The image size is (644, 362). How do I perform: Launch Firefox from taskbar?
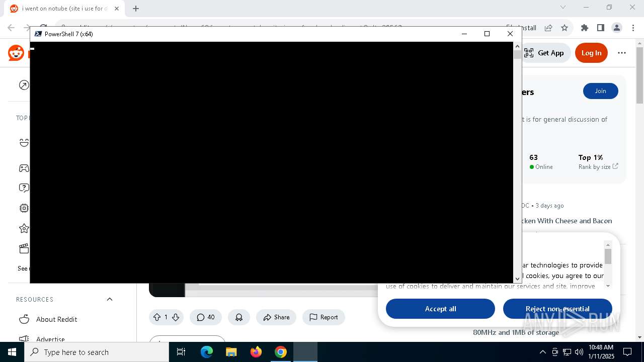pyautogui.click(x=256, y=352)
